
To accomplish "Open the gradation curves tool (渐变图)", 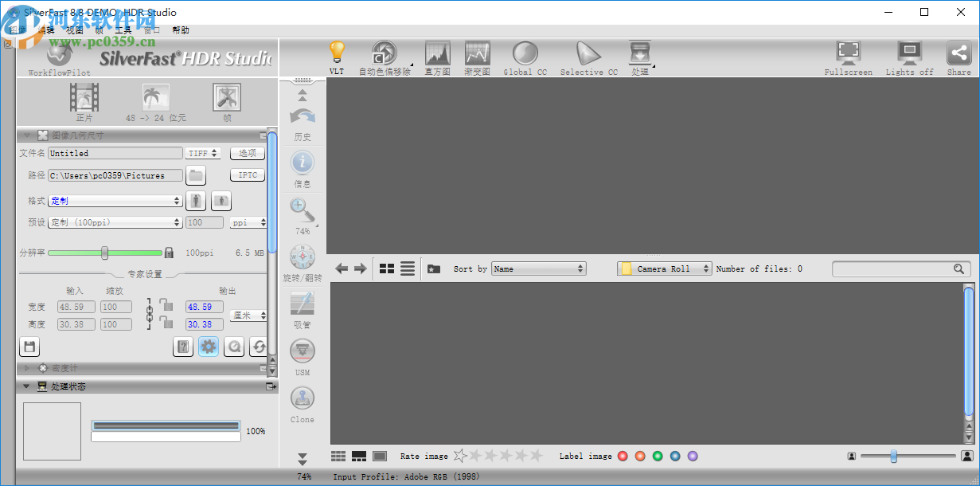I will click(x=478, y=53).
